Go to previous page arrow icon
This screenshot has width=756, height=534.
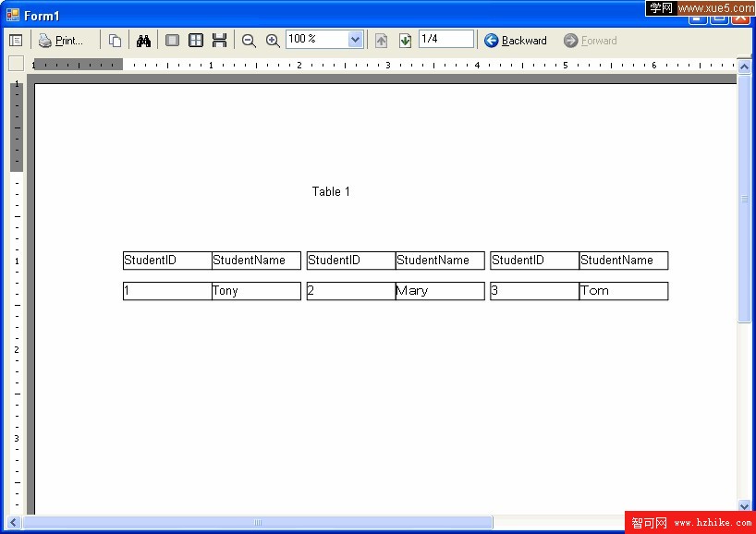[x=382, y=41]
